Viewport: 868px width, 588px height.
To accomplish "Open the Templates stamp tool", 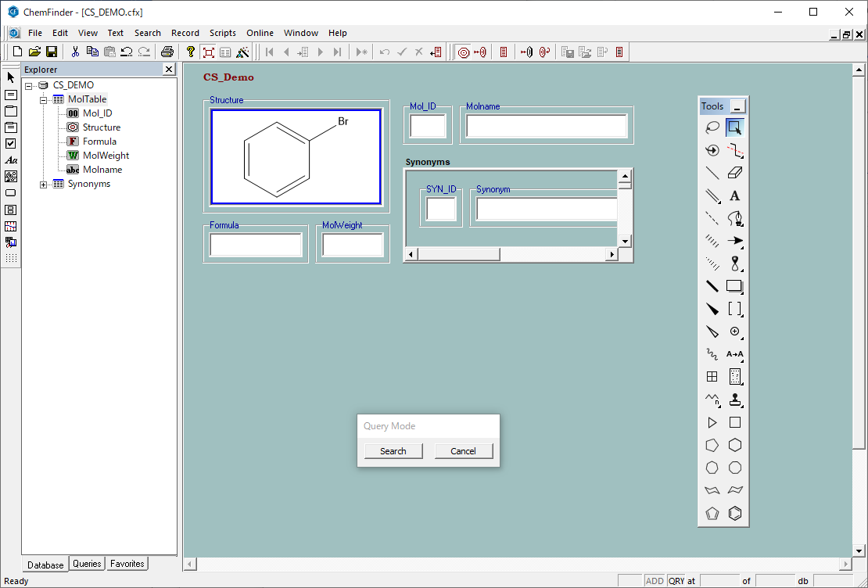I will 734,400.
